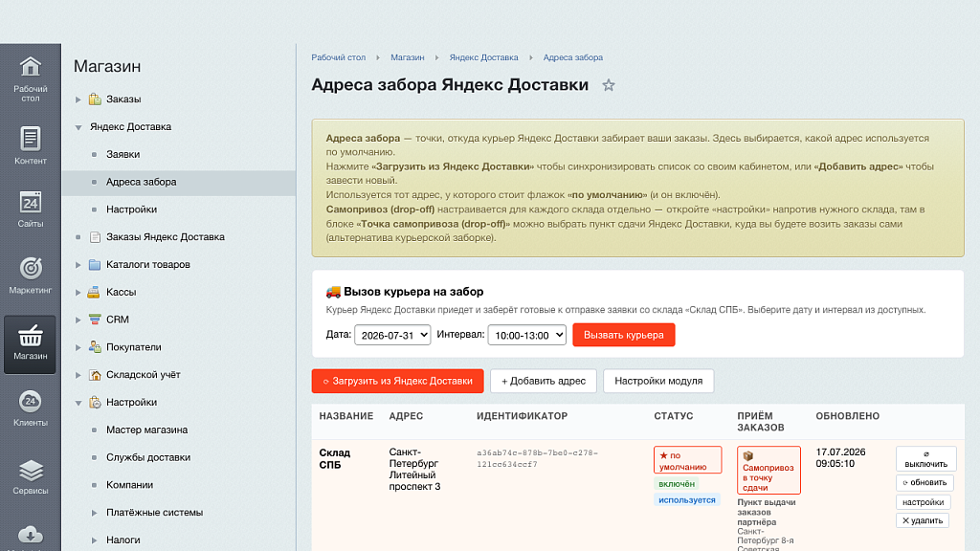Click удалить for Склад СПБ
This screenshot has height=551, width=980.
tap(923, 520)
